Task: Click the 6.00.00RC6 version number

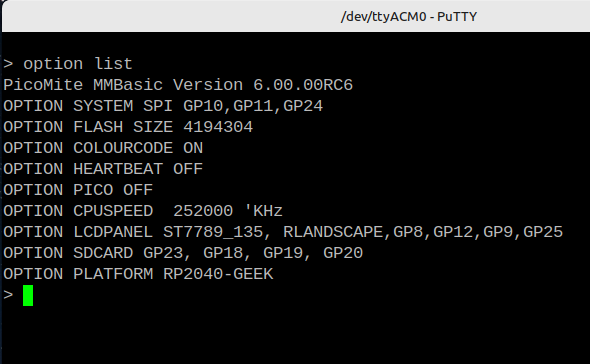Action: [303, 85]
